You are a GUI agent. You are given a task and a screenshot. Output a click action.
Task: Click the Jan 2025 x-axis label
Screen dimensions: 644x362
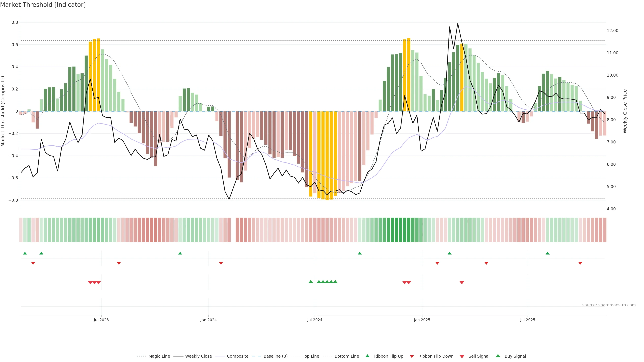click(x=422, y=320)
